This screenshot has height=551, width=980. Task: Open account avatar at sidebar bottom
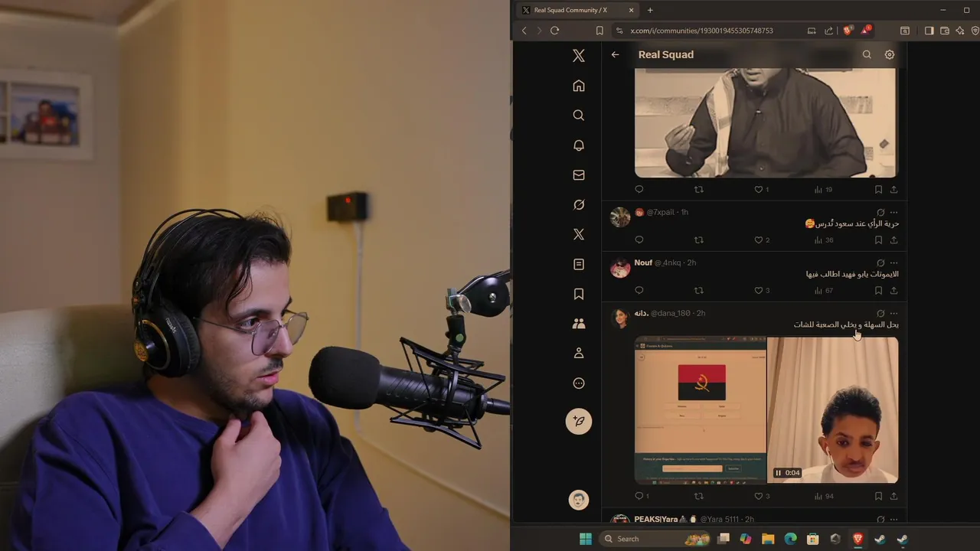[x=579, y=500]
